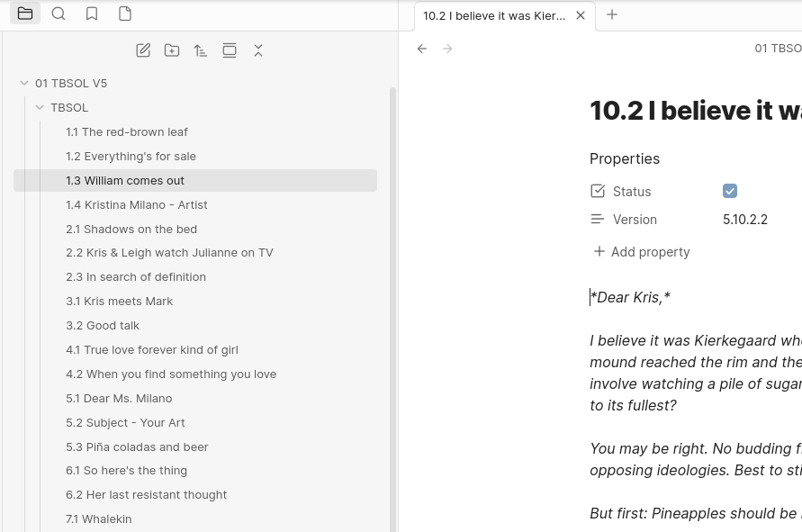
Task: Open the bookmarks panel icon
Action: pyautogui.click(x=92, y=14)
